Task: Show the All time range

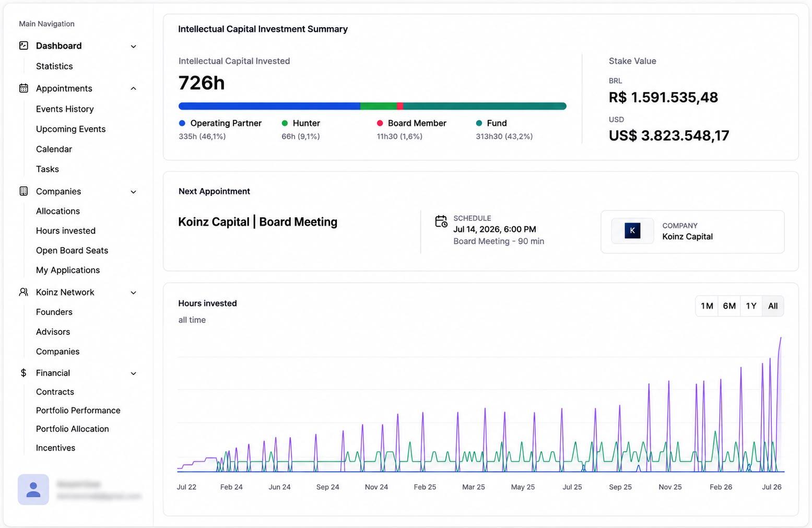Action: point(773,306)
